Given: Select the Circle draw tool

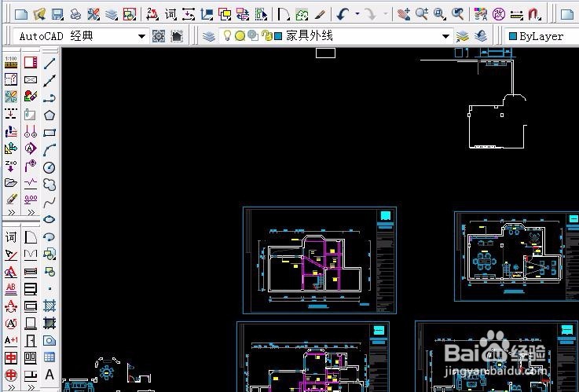Looking at the screenshot, I should [49, 167].
